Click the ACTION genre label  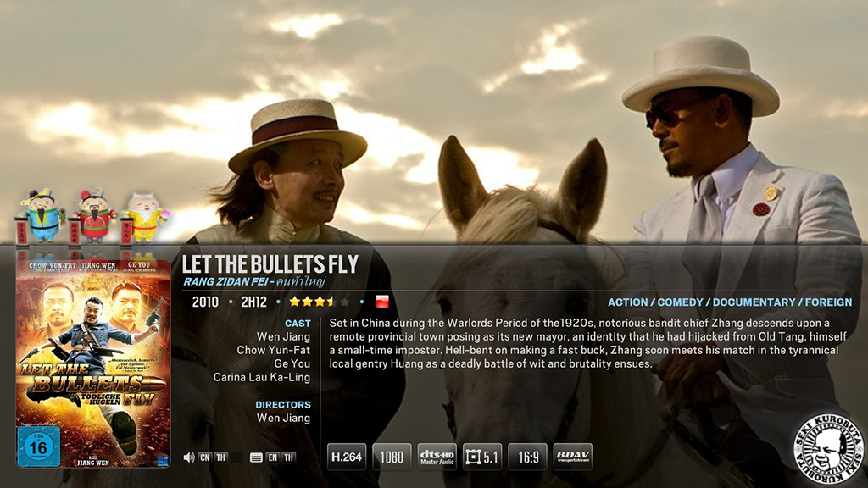628,302
